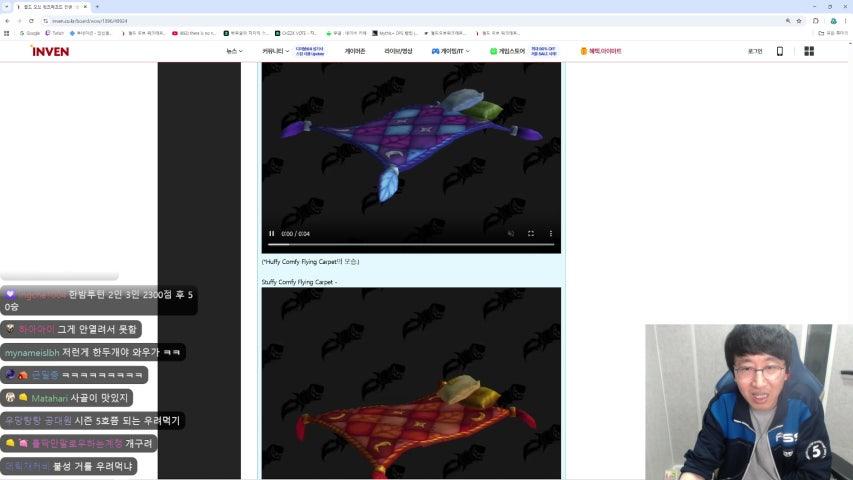
Task: Click the Matahari chat message
Action: [66, 398]
